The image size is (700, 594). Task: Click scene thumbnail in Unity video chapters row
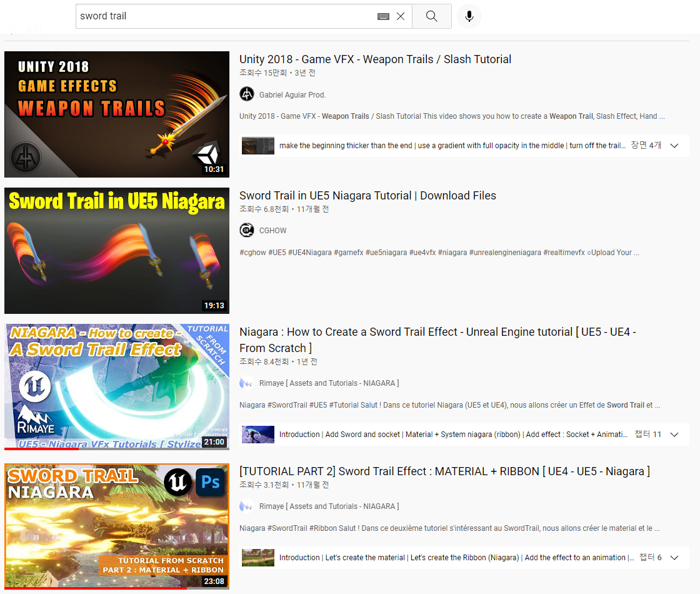[258, 146]
